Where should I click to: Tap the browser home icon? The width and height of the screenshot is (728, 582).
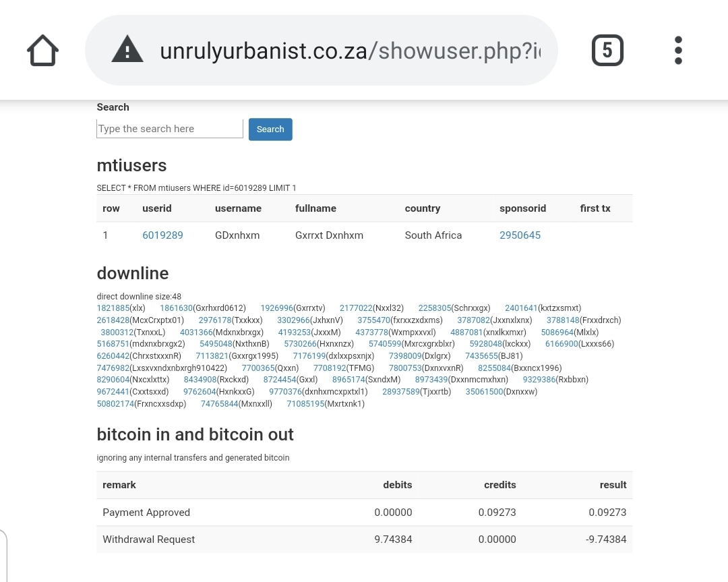point(42,51)
